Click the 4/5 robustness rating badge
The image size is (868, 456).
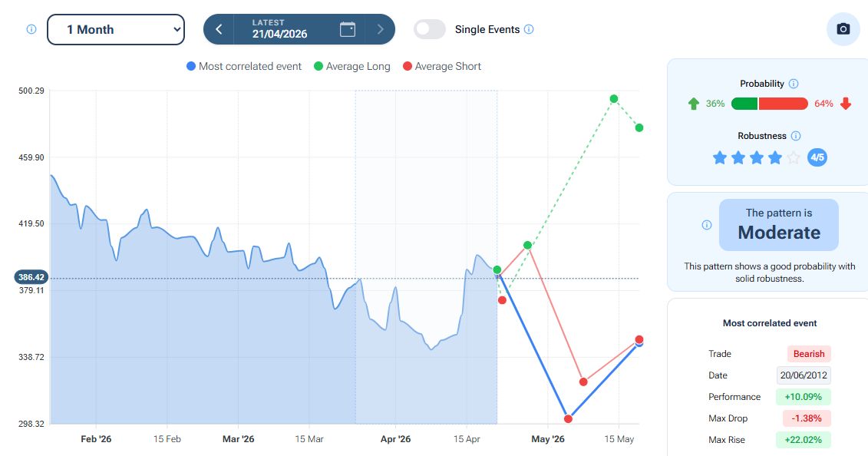(817, 157)
